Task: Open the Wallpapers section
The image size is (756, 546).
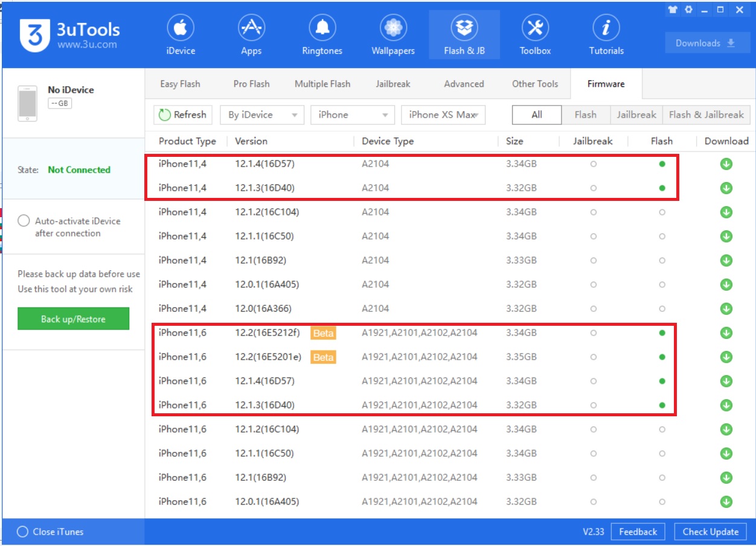Action: click(393, 34)
